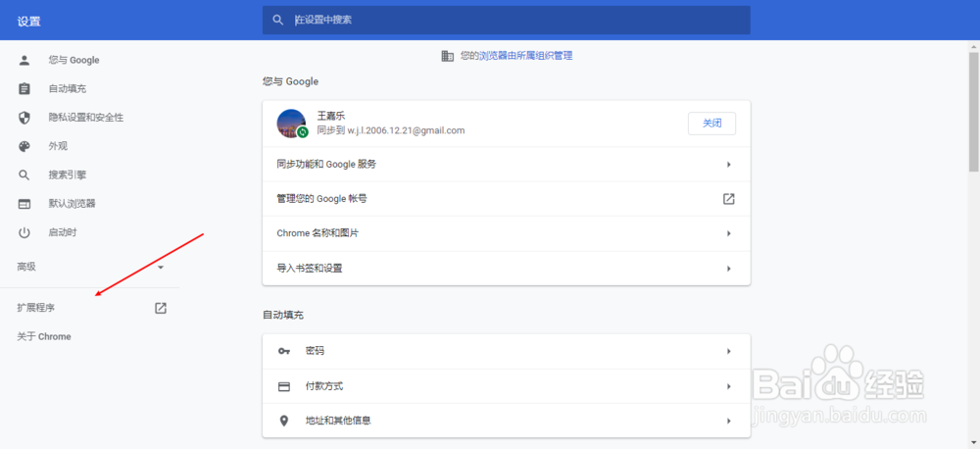
Task: Click the 管理您的 Google 帐号 row
Action: point(507,199)
